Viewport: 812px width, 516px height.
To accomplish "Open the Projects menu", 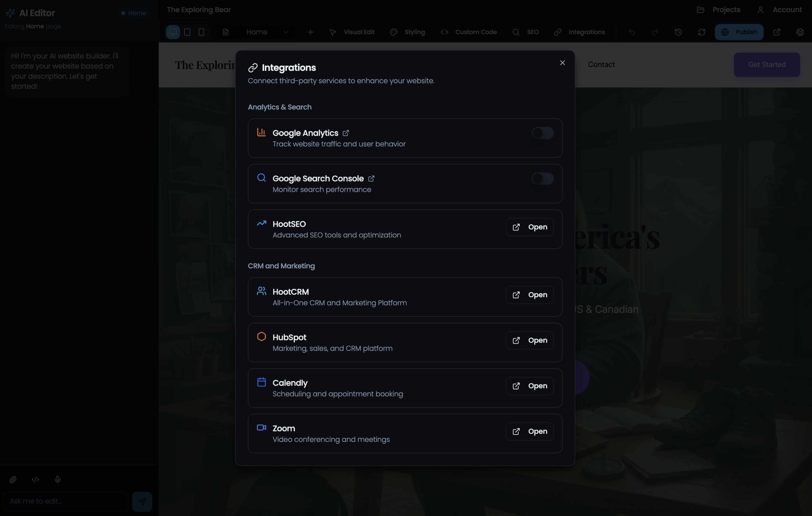I will tap(719, 10).
